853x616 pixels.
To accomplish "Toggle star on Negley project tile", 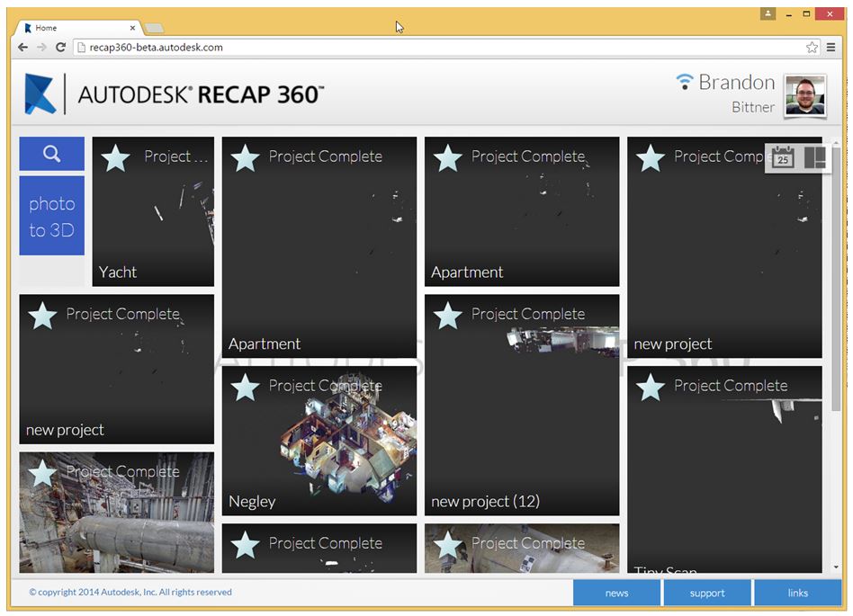I will click(246, 387).
